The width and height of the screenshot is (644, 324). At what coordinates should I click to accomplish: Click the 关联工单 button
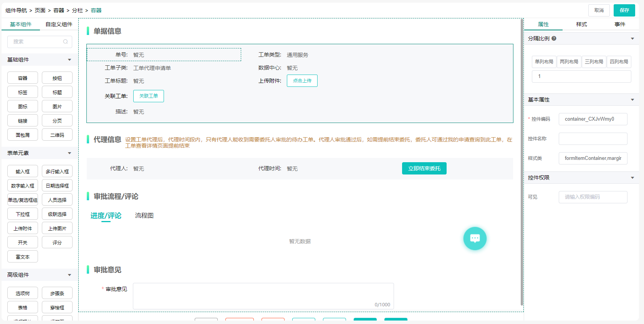click(x=149, y=96)
